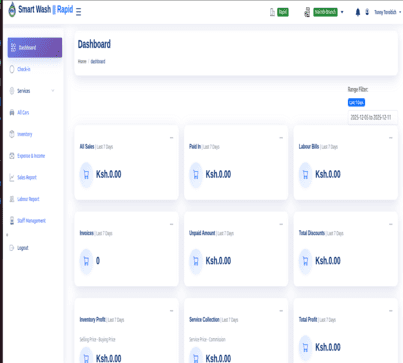The height and width of the screenshot is (363, 403).
Task: Click the branch icon beside the green branch badge
Action: pyautogui.click(x=307, y=12)
